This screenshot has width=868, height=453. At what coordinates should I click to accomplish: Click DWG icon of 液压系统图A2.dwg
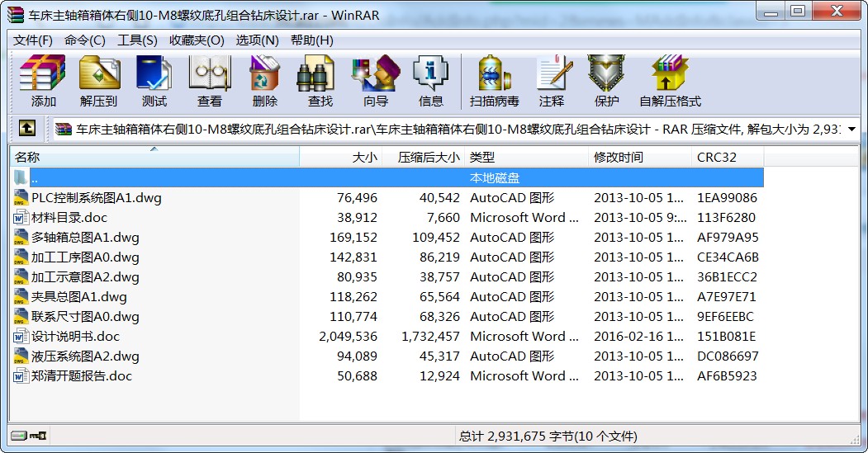(x=21, y=356)
